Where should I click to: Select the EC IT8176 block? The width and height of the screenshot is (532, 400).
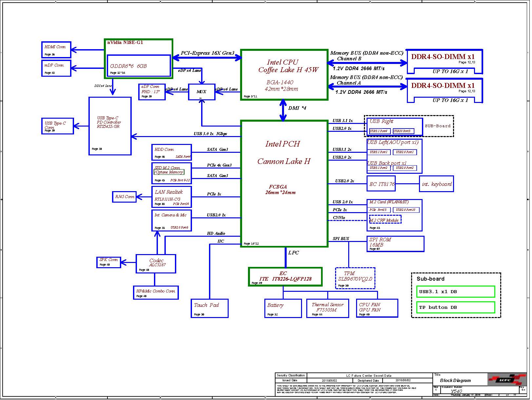[381, 184]
